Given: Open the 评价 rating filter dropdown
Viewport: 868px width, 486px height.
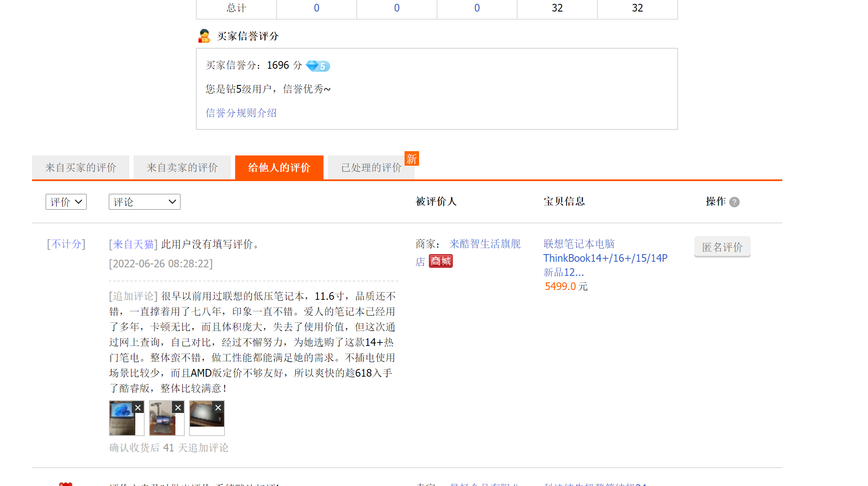Looking at the screenshot, I should (66, 202).
